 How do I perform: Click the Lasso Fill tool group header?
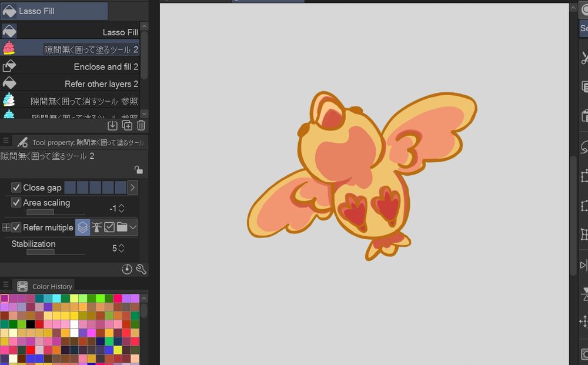click(54, 11)
